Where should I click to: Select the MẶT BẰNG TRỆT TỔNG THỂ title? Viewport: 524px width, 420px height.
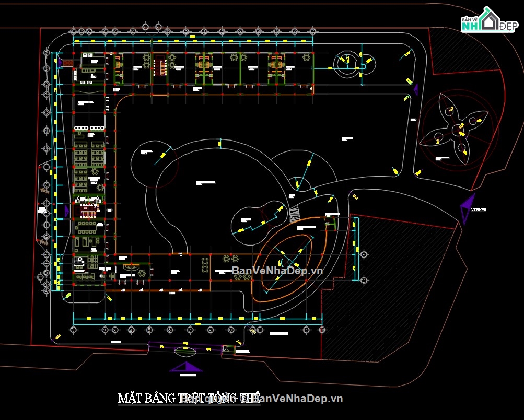[189, 398]
